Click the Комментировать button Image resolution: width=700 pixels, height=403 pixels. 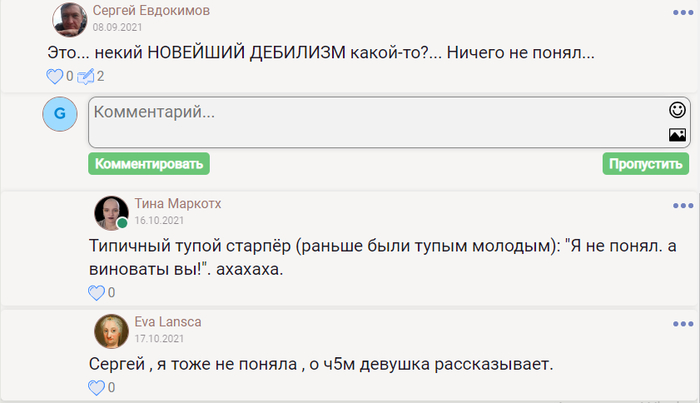(x=148, y=164)
